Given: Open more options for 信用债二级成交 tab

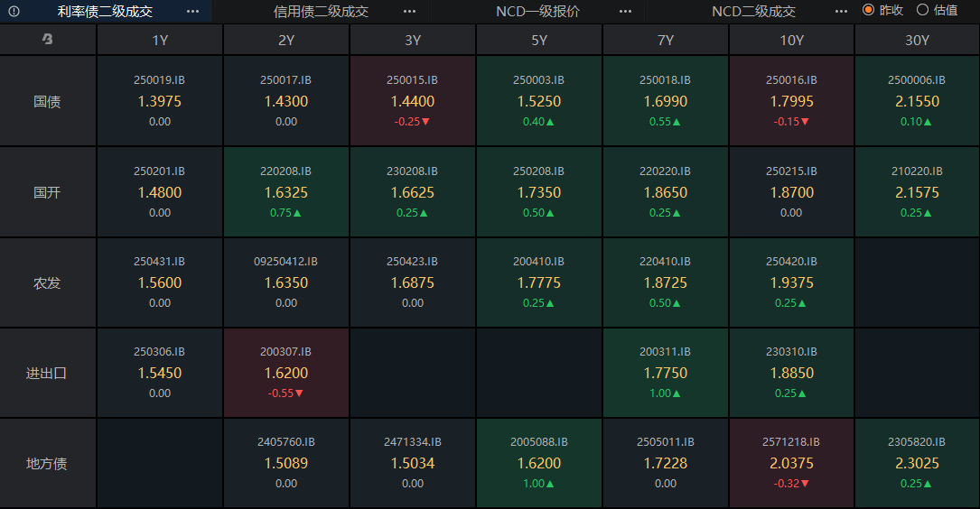Looking at the screenshot, I should click(409, 11).
